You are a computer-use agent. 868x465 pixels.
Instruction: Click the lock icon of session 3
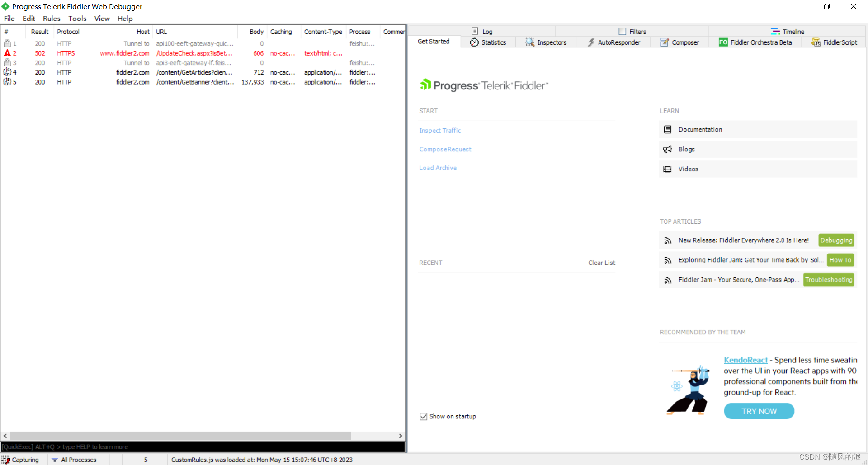(x=7, y=62)
